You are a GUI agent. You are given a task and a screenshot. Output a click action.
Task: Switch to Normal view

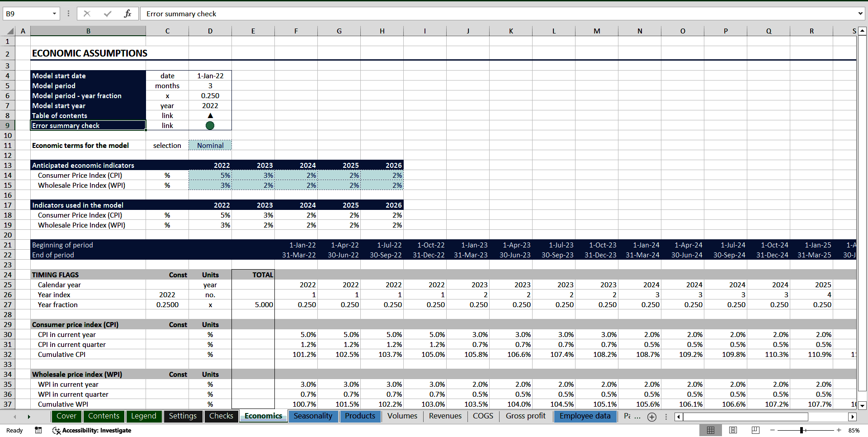coord(711,430)
